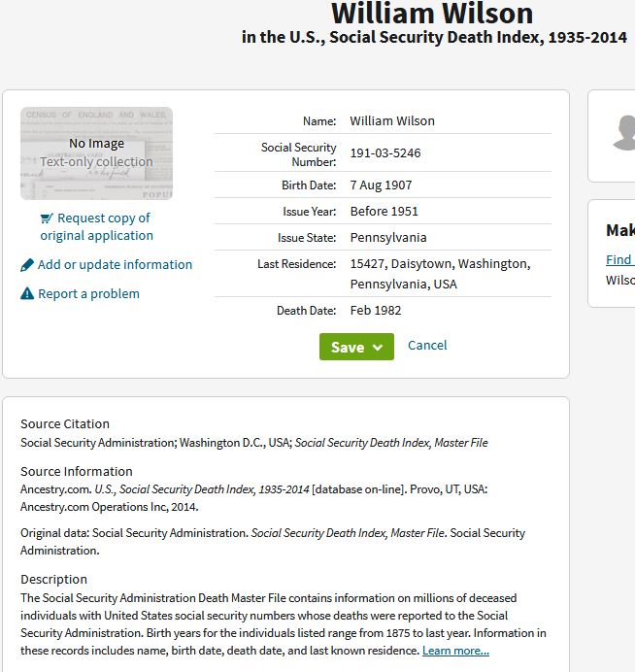Screen dimensions: 635x672
Task: Select Report a problem link
Action: pos(88,293)
